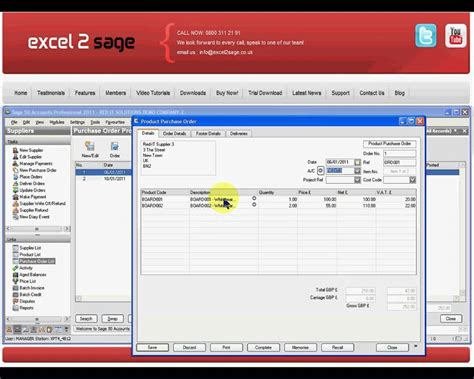
Task: Open the Modules menu
Action: pos(57,122)
